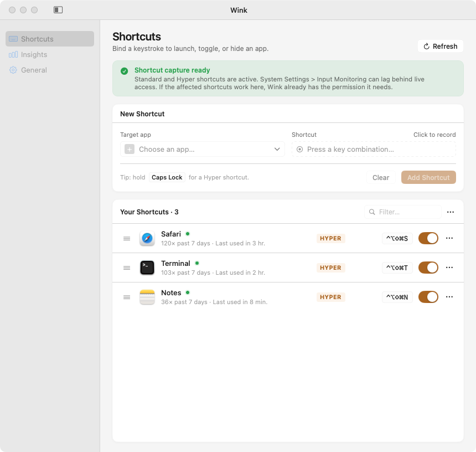Click the Terminal app icon
Screen dimensions: 476x452
point(147,268)
